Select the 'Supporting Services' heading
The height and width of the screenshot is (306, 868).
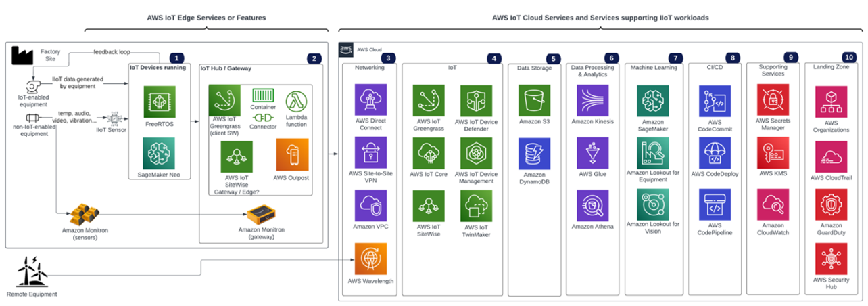coord(773,70)
